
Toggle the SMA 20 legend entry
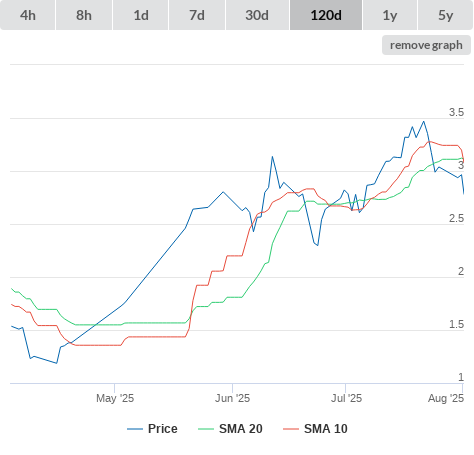coord(230,429)
